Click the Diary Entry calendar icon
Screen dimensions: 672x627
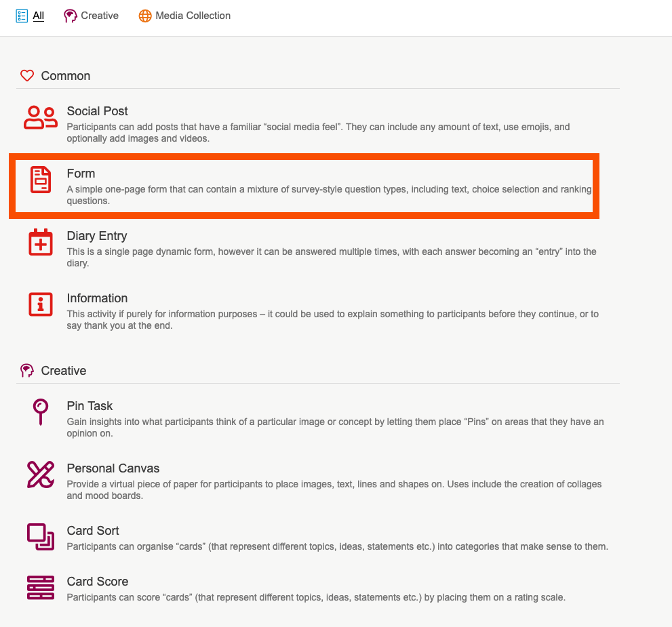point(41,242)
